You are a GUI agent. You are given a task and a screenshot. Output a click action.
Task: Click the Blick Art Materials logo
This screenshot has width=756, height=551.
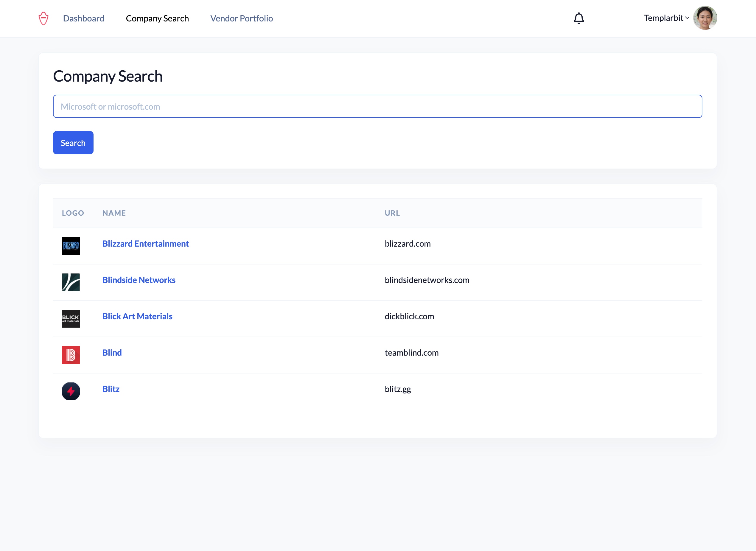pyautogui.click(x=71, y=318)
